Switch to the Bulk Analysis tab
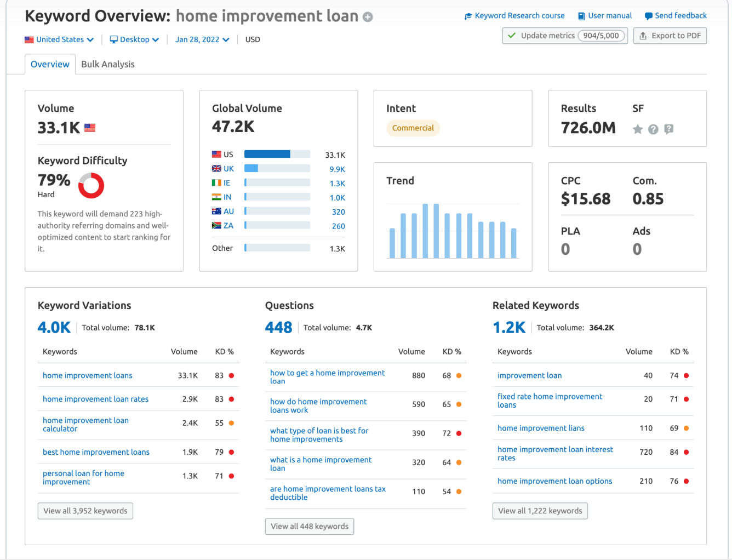The height and width of the screenshot is (560, 732). coord(108,64)
